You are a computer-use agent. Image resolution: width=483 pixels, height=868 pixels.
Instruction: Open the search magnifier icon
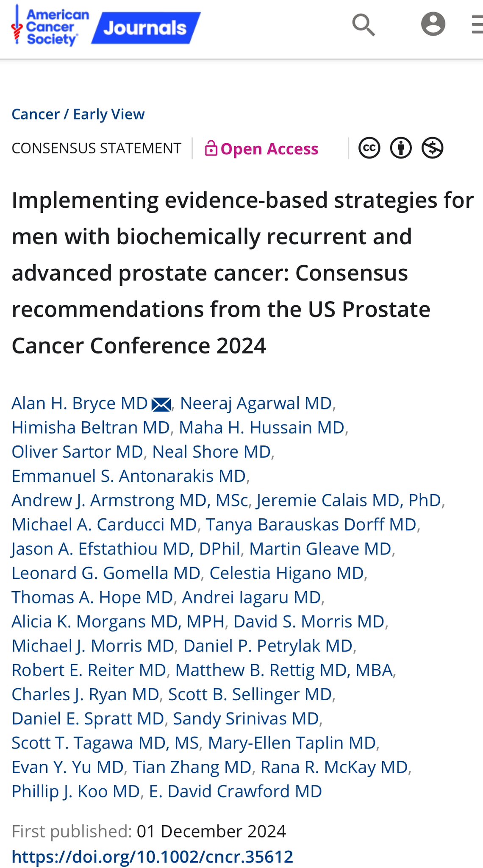click(364, 25)
